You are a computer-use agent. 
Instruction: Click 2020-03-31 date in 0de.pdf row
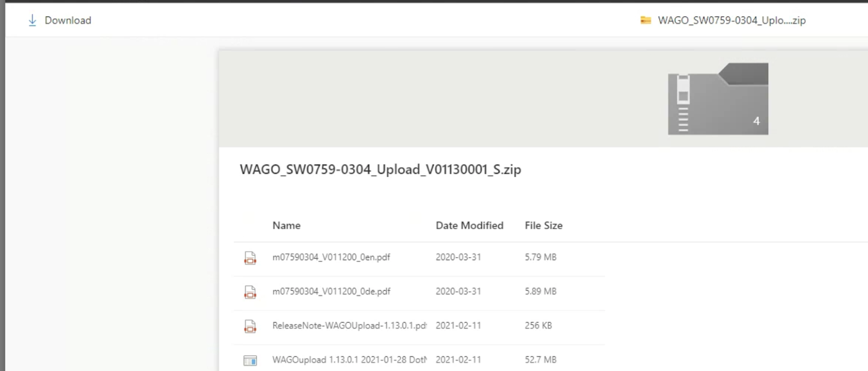coord(458,292)
